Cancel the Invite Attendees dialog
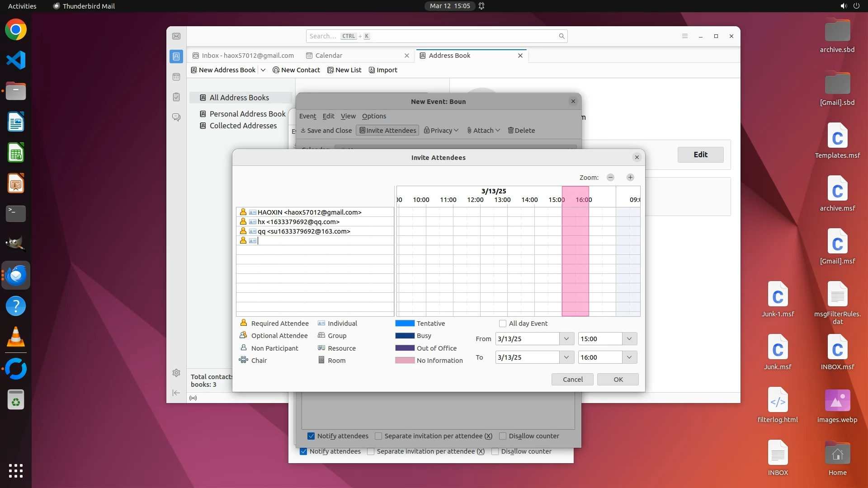 (x=572, y=380)
